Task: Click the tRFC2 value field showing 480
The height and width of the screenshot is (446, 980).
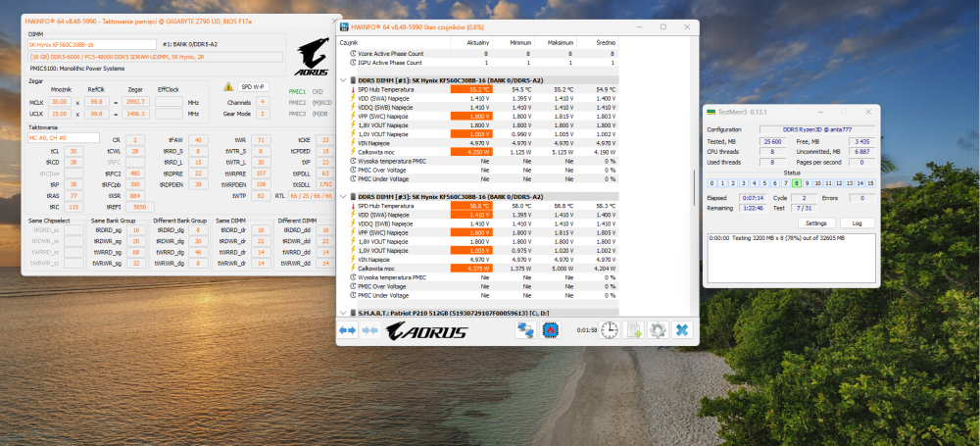Action: click(134, 173)
